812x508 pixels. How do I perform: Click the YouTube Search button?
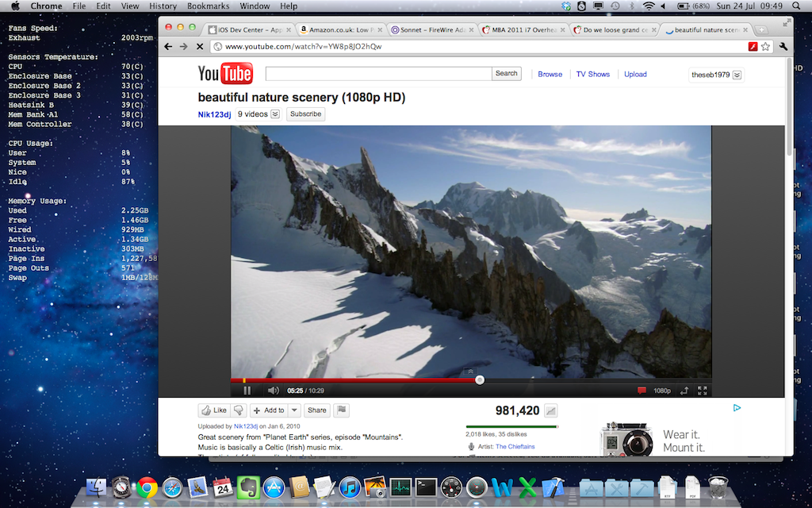(507, 74)
